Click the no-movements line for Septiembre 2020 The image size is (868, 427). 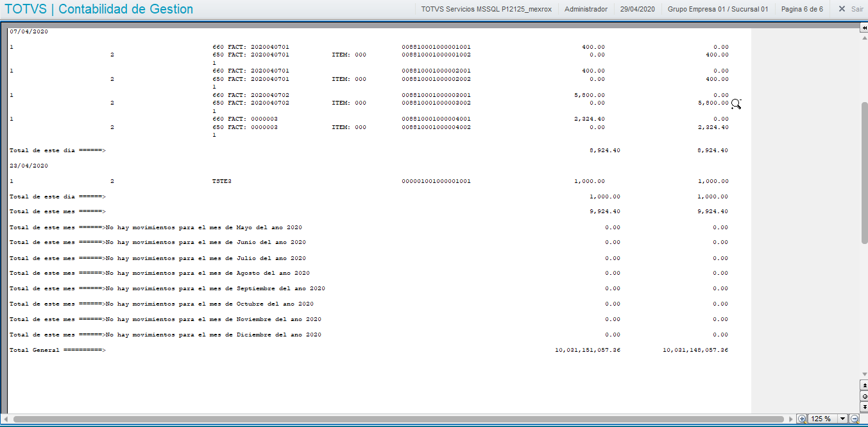(167, 288)
